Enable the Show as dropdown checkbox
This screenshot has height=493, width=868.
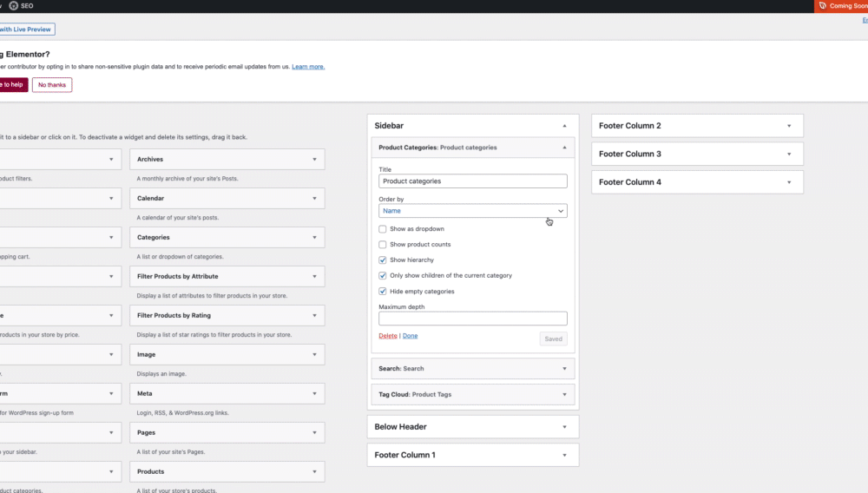383,229
